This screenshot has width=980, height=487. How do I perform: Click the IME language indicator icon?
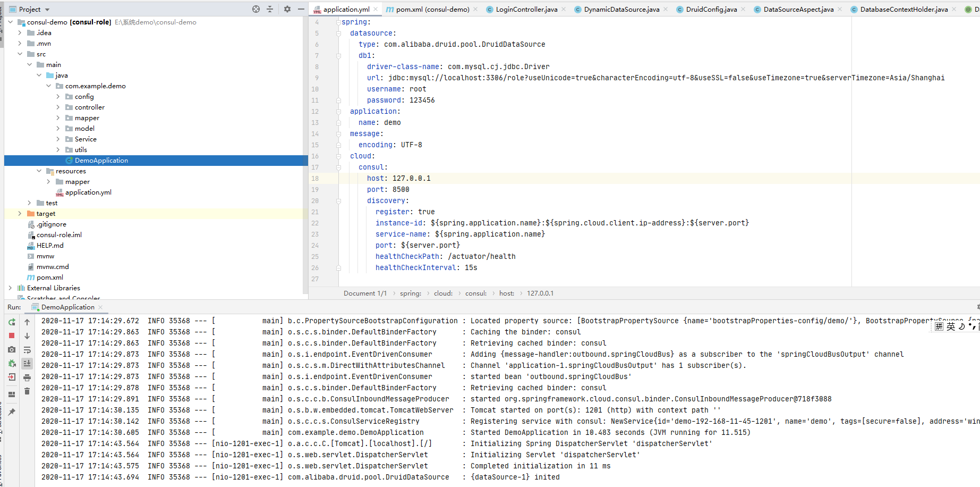click(x=951, y=326)
